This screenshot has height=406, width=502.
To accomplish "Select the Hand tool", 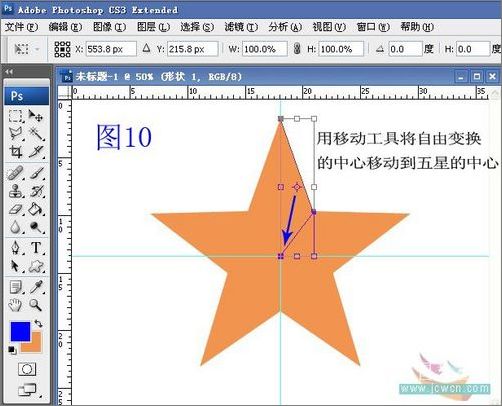I will [15, 305].
